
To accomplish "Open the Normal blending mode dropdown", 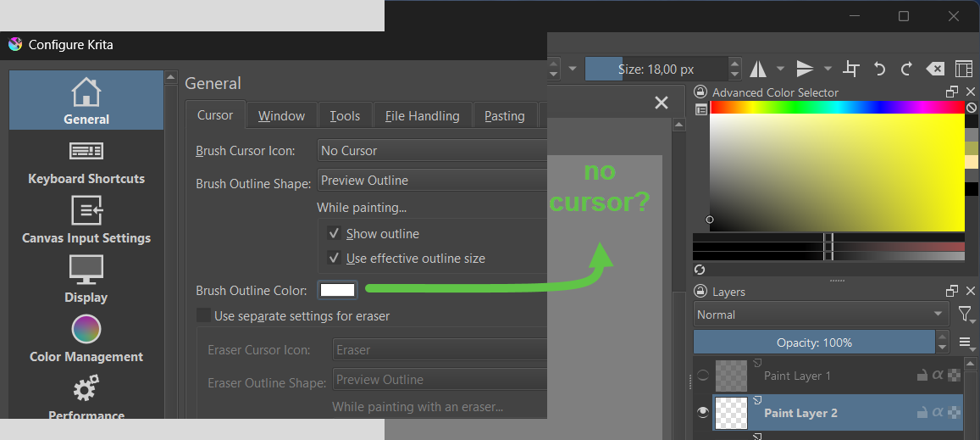I will [x=820, y=315].
